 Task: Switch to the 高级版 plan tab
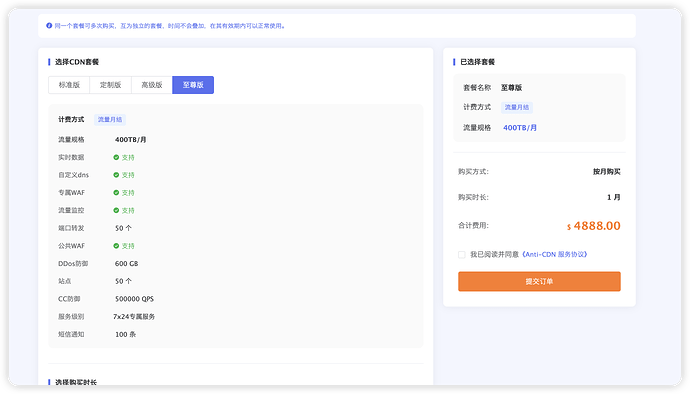click(152, 85)
